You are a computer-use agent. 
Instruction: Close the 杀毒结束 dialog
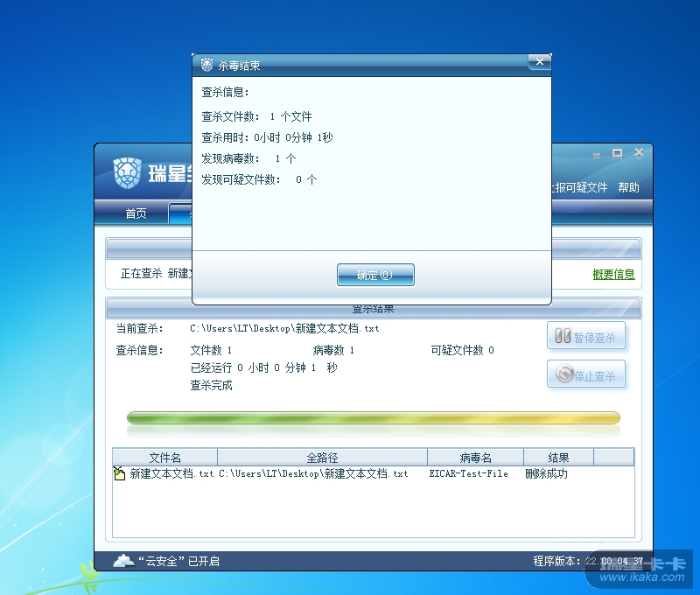(540, 62)
